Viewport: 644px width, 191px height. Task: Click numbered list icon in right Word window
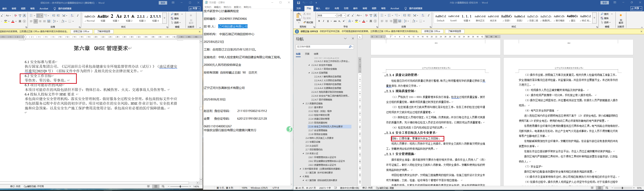click(389, 16)
